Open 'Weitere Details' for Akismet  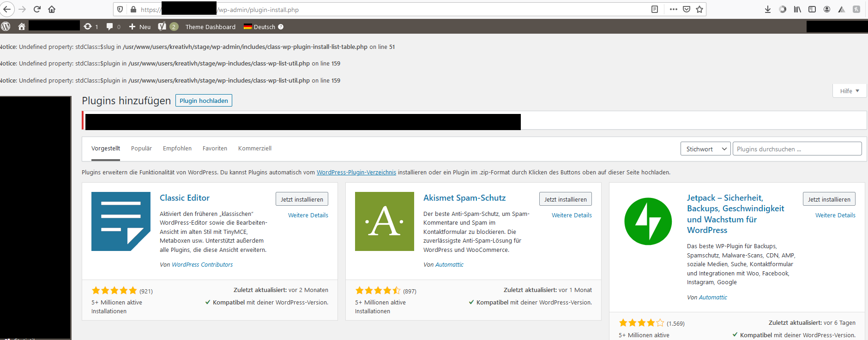pos(572,215)
